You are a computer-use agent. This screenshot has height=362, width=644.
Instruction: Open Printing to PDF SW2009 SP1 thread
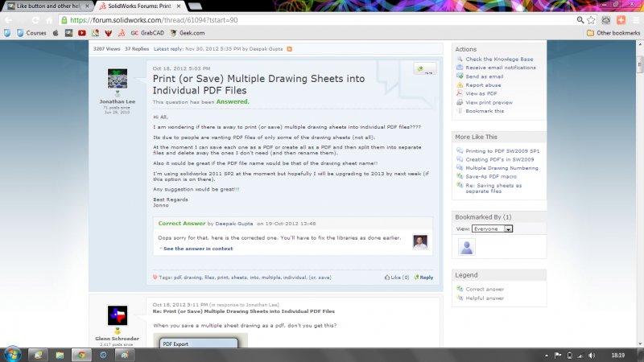click(x=502, y=151)
